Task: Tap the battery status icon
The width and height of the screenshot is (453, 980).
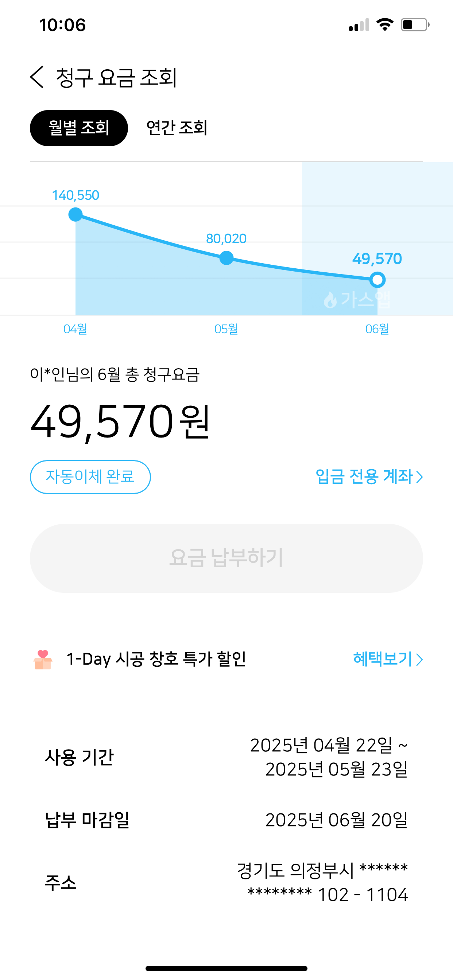Action: pyautogui.click(x=415, y=25)
